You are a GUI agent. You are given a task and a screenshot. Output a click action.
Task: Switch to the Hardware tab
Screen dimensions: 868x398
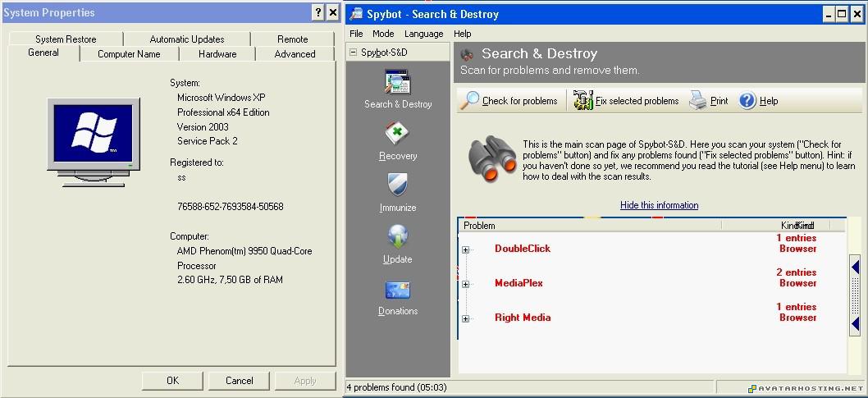(x=217, y=53)
